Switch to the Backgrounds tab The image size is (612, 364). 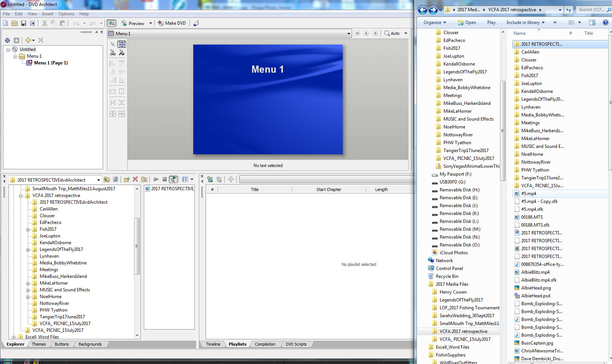point(90,344)
